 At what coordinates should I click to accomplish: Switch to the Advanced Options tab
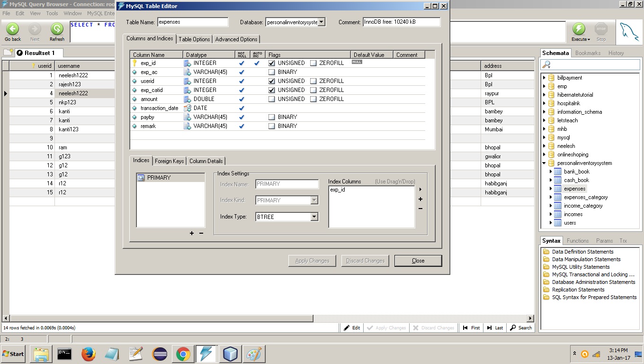(x=236, y=39)
